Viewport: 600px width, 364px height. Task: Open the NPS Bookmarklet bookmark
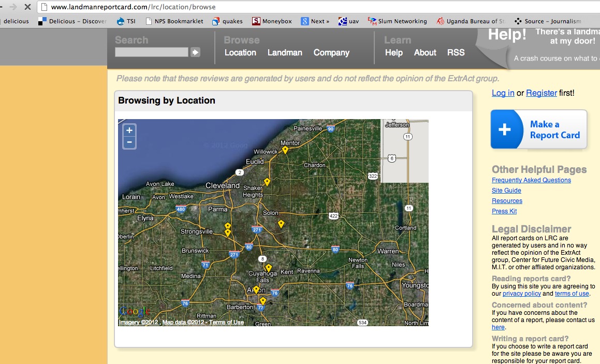click(x=174, y=21)
